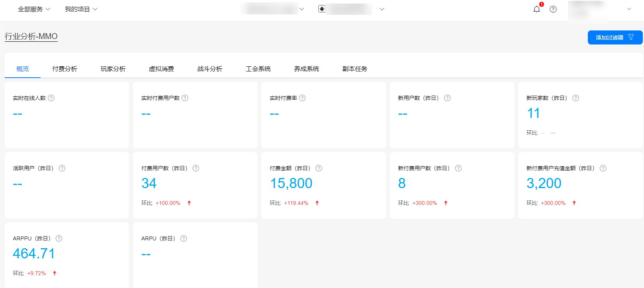644x288 pixels.
Task: Click the value 3,200
Action: click(544, 183)
